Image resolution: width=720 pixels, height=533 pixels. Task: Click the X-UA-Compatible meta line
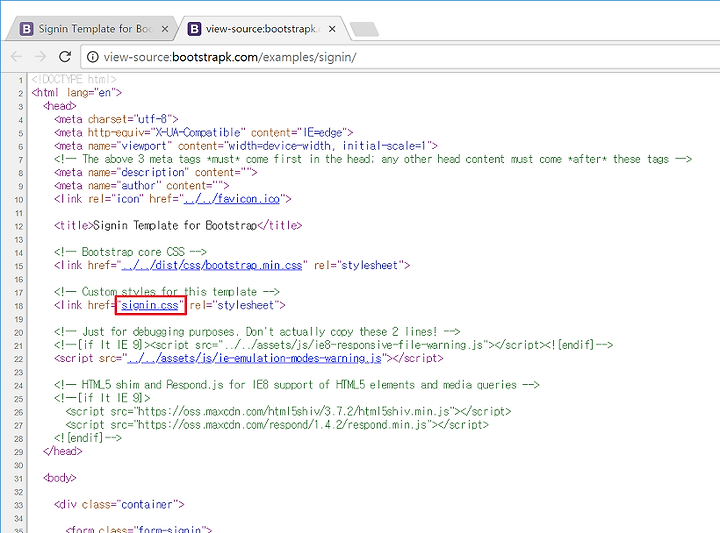point(203,133)
